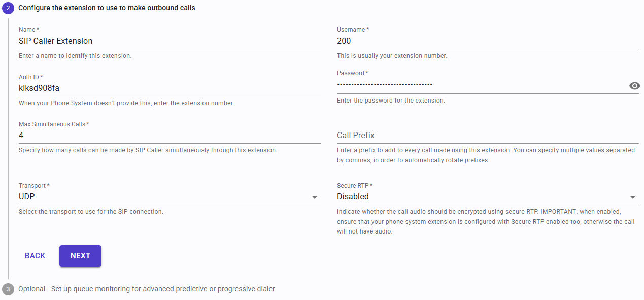Viewport: 644px width, 300px height.
Task: Click the Max Simultaneous Calls field
Action: point(170,135)
